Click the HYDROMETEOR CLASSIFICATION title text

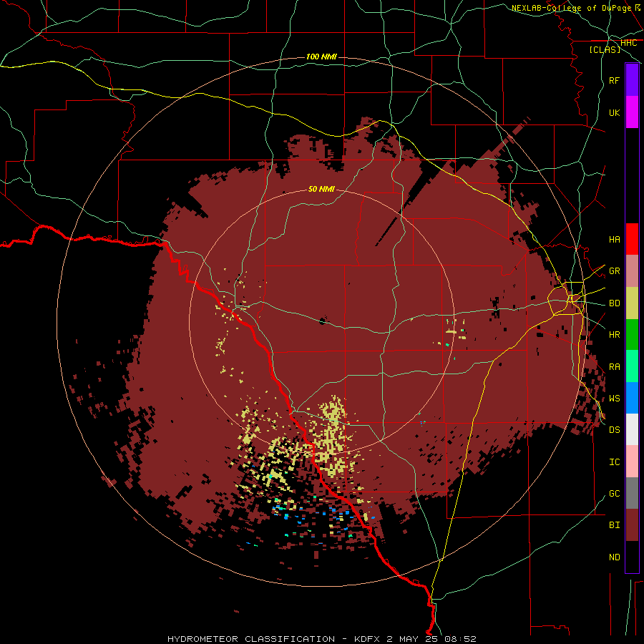(x=251, y=639)
